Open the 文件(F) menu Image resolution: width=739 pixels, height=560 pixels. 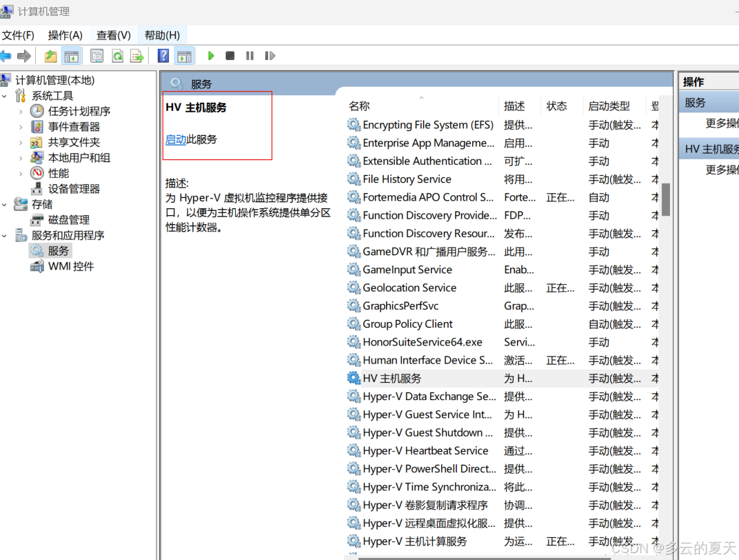19,34
